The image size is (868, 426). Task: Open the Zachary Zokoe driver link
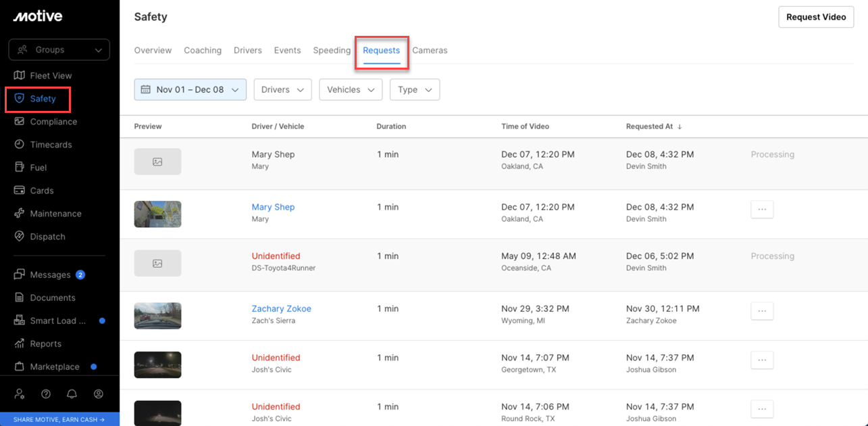[281, 308]
